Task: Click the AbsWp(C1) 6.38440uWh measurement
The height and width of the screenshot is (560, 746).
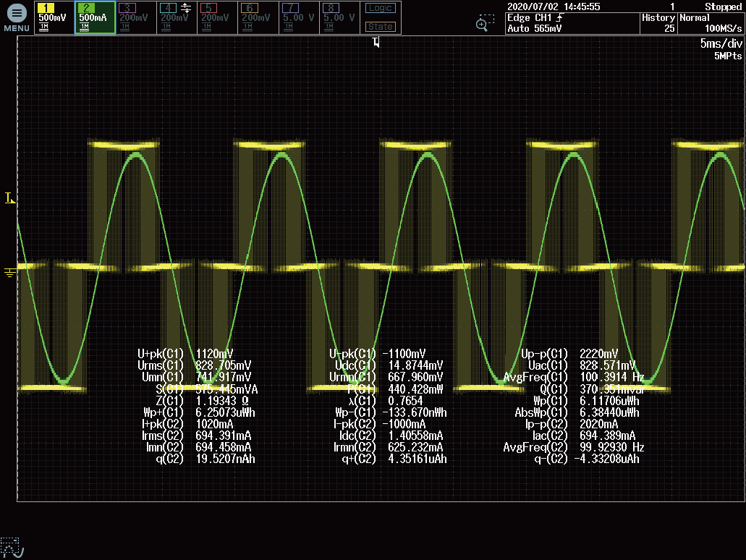Action: point(577,412)
